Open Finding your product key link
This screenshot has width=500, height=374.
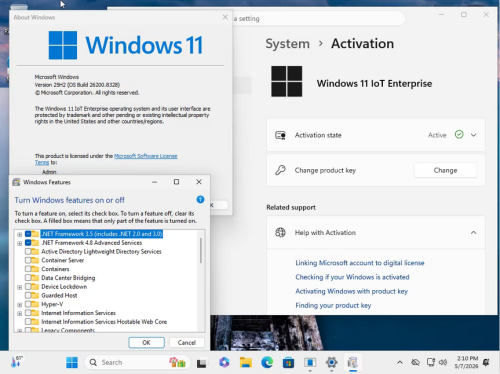point(333,305)
